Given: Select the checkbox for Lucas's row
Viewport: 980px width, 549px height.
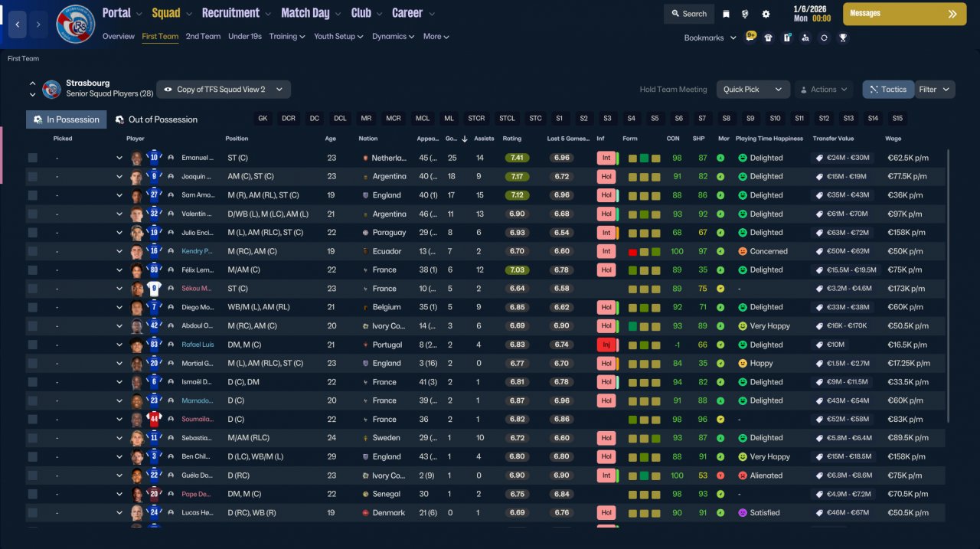Looking at the screenshot, I should pos(32,513).
